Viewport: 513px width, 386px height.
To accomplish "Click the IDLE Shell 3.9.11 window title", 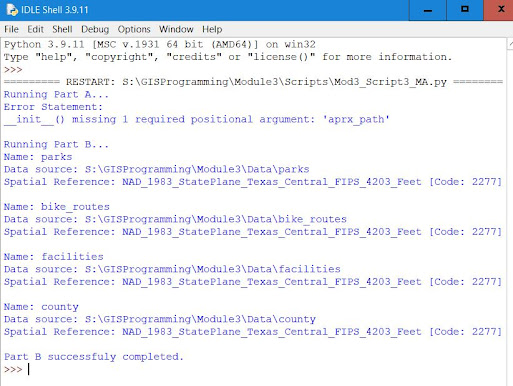I will (55, 10).
